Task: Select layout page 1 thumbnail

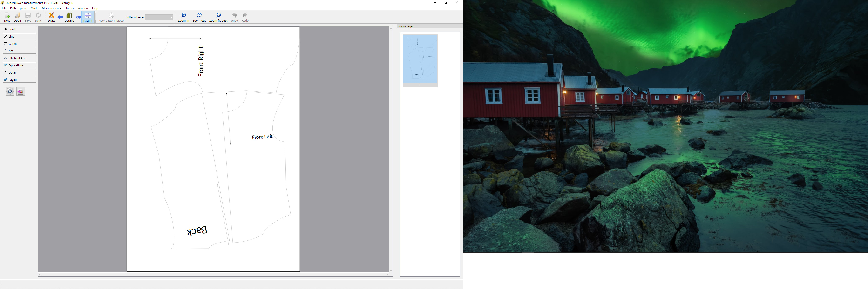Action: point(420,60)
